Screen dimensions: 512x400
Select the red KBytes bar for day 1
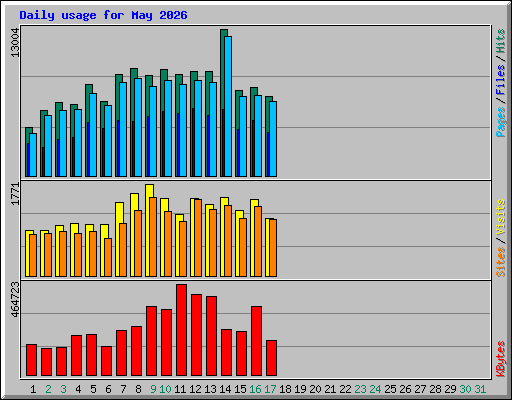(31, 360)
